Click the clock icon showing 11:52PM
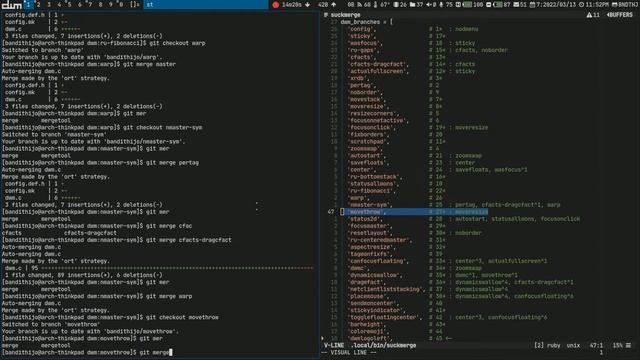The width and height of the screenshot is (640, 360). click(x=582, y=5)
